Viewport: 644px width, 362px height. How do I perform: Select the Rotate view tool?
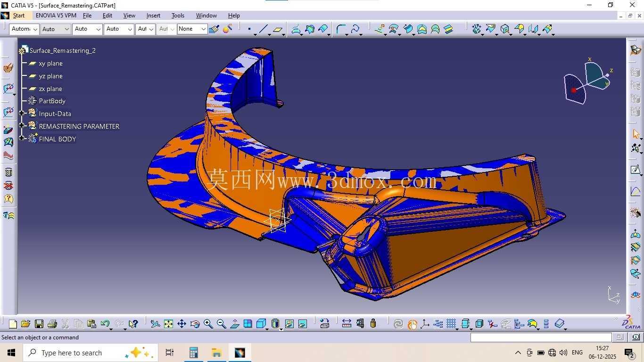(x=195, y=324)
